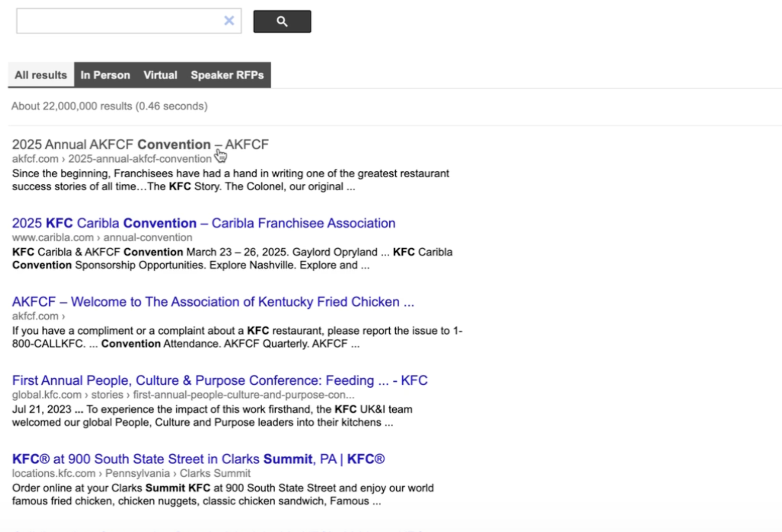Screen dimensions: 782x532
Task: Click the snippet dated Jul 21, 2023
Action: click(212, 416)
